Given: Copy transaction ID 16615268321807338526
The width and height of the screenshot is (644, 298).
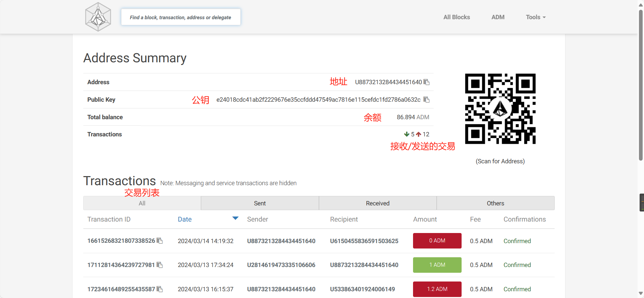Looking at the screenshot, I should point(160,241).
